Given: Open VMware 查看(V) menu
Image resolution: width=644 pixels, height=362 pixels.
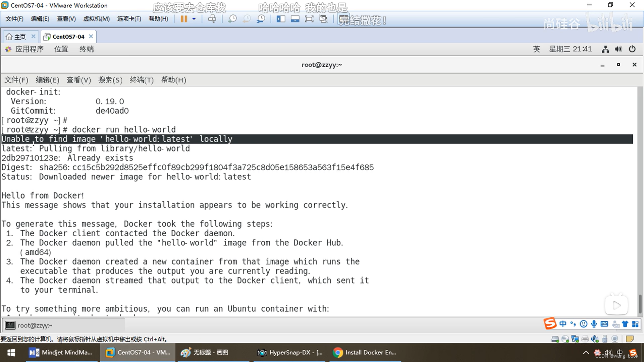Looking at the screenshot, I should [66, 19].
